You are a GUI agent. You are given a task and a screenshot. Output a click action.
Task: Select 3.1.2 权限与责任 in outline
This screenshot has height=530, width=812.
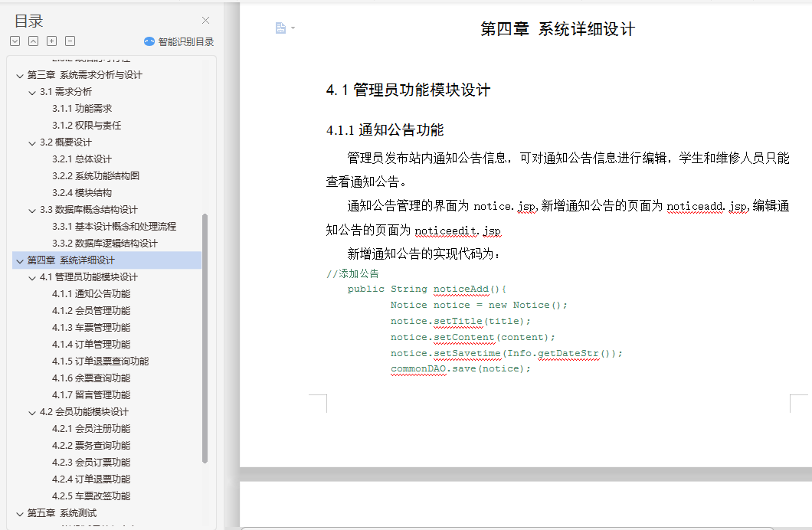click(x=87, y=126)
